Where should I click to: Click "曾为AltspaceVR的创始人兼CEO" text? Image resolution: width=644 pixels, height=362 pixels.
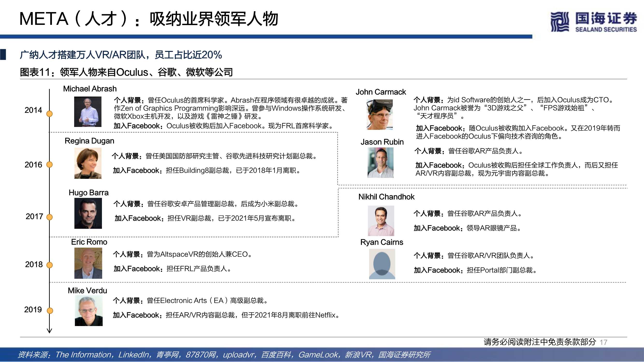point(197,254)
